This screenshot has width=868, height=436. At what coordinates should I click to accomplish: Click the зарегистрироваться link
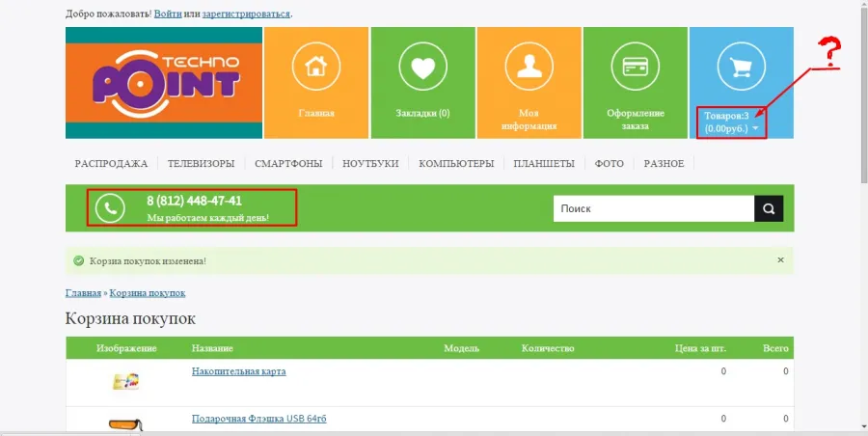(x=246, y=14)
